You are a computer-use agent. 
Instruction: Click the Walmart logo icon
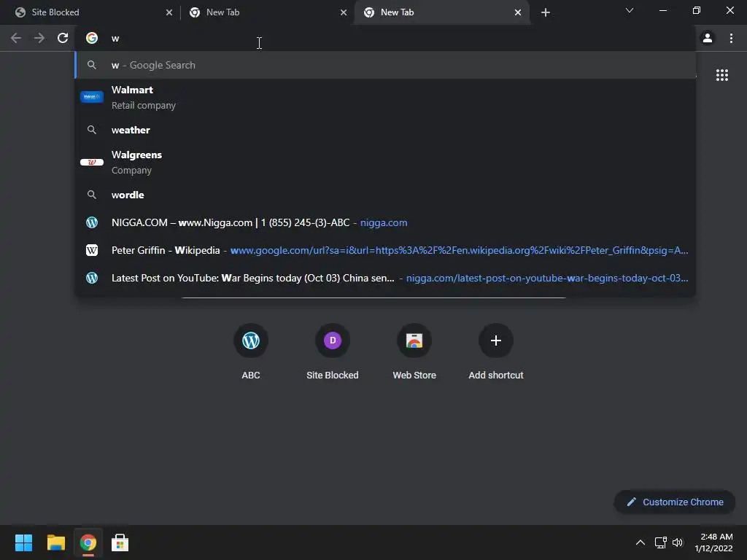click(x=92, y=97)
